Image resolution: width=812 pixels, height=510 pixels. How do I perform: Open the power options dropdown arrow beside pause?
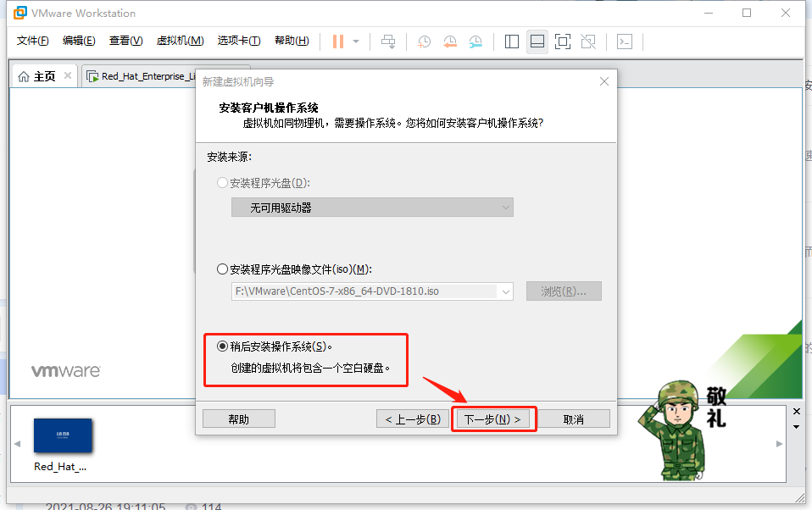[x=356, y=42]
